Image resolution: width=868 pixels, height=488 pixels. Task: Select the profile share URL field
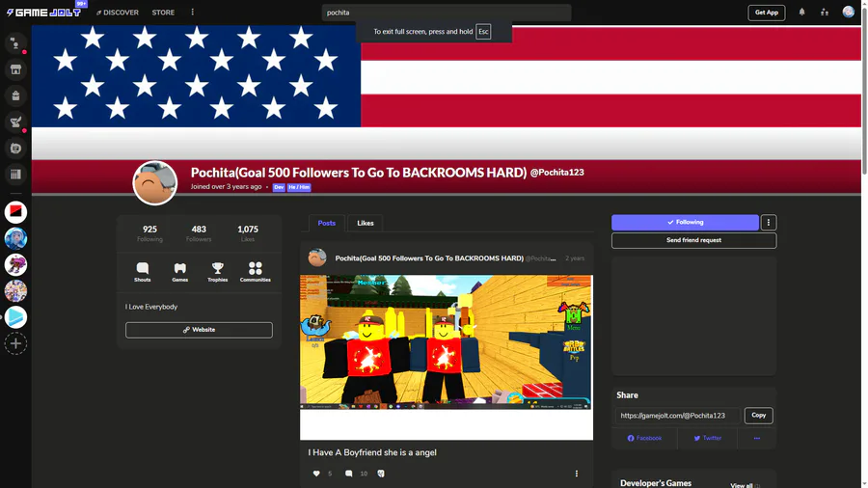point(678,416)
